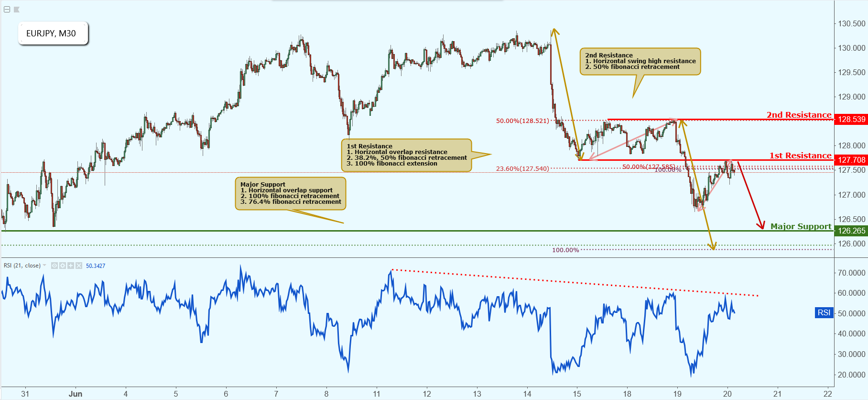This screenshot has width=868, height=400.
Task: Select the 126.265 green price label
Action: [x=851, y=231]
